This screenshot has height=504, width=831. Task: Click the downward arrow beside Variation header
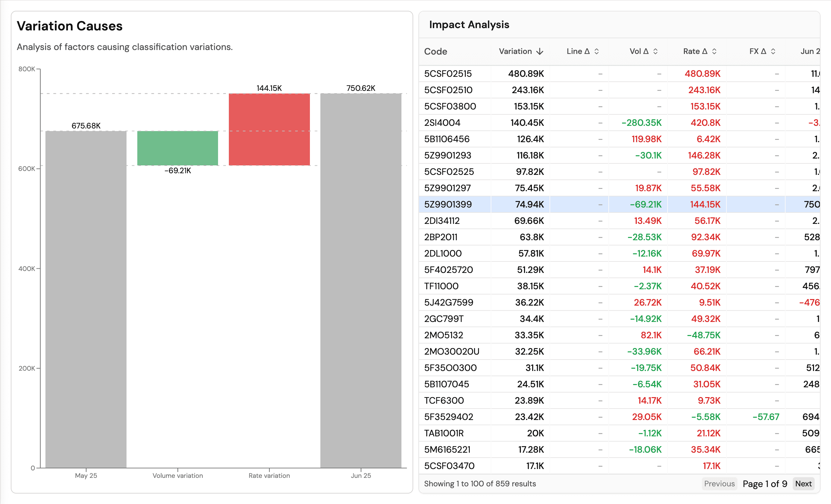point(540,51)
